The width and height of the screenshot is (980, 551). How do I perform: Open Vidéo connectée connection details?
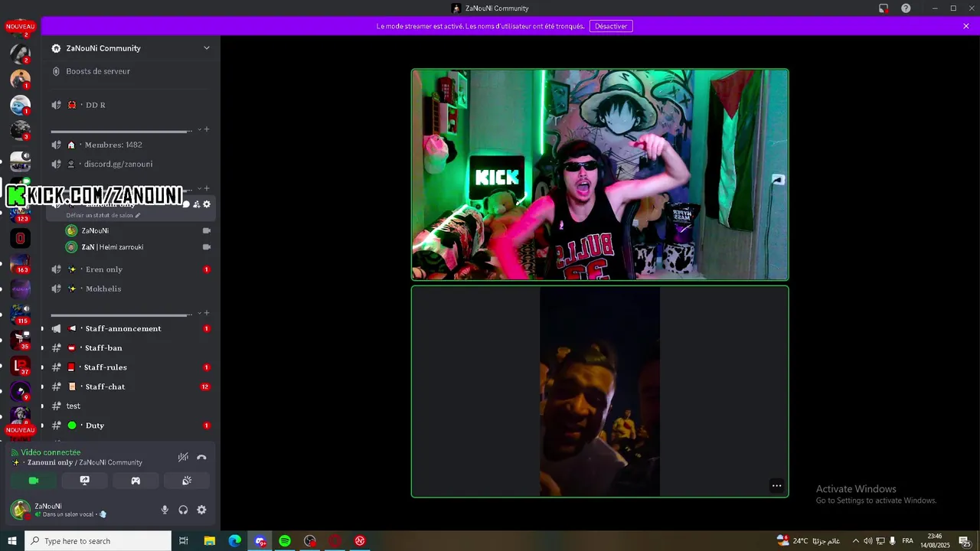point(50,452)
